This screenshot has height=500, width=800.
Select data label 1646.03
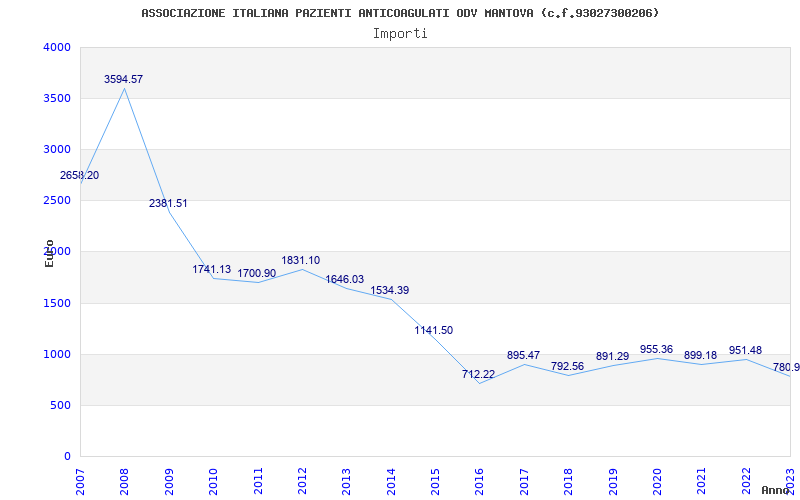coord(345,279)
